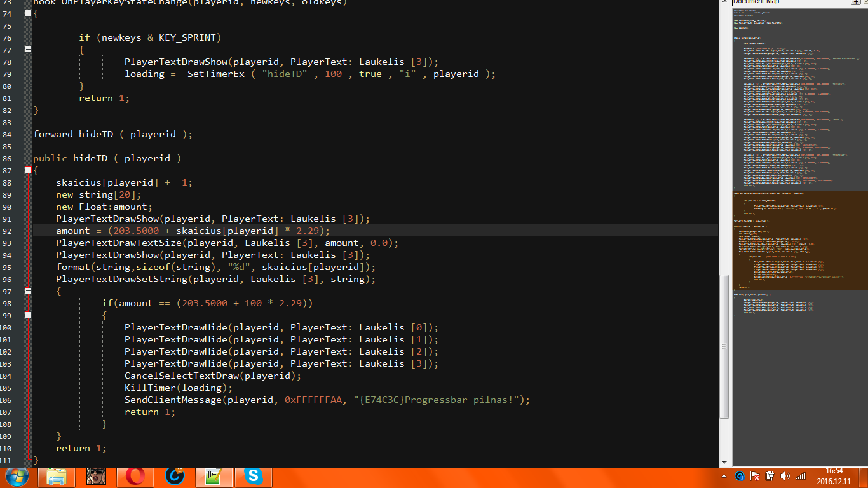Collapse the if block fold at line 77

click(28, 49)
